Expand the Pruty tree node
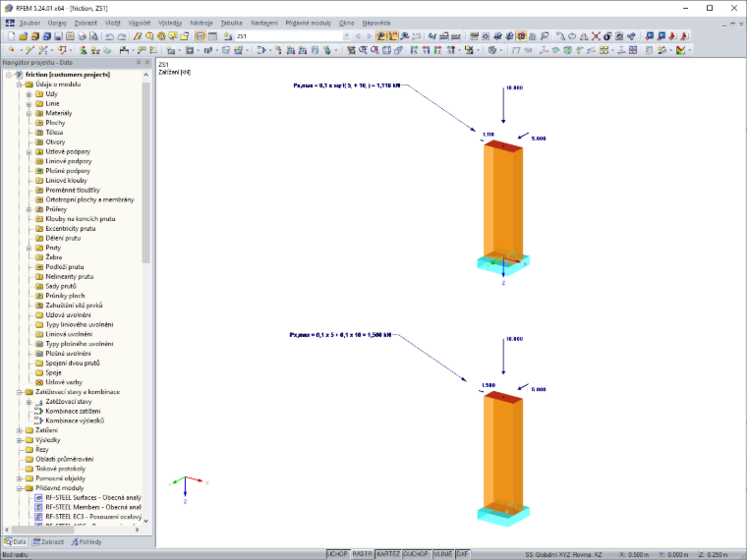747x560 pixels. point(29,249)
